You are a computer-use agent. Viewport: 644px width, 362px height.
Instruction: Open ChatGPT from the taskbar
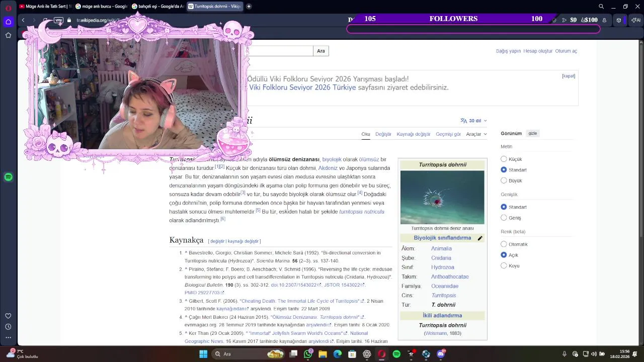(x=367, y=354)
